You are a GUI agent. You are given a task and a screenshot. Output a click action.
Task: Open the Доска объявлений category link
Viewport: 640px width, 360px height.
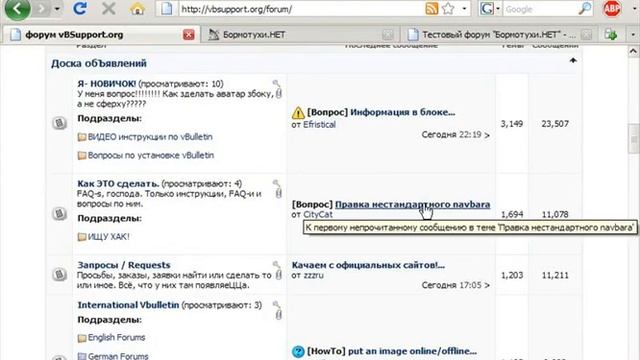99,63
